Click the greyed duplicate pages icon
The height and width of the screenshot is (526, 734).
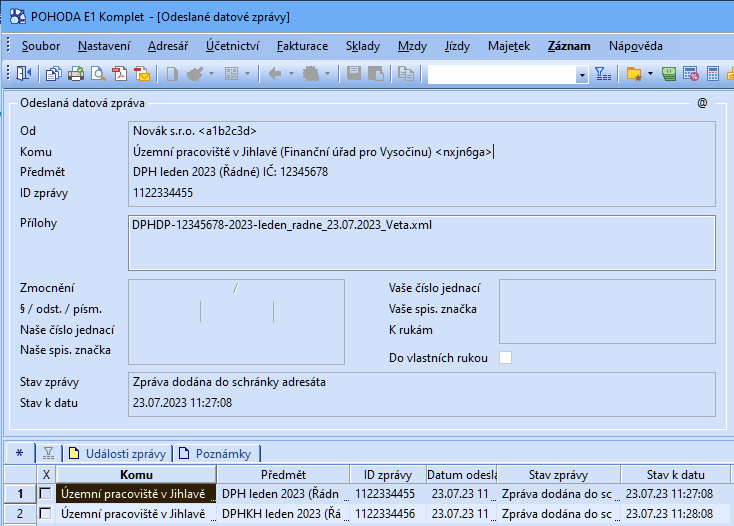click(x=406, y=73)
